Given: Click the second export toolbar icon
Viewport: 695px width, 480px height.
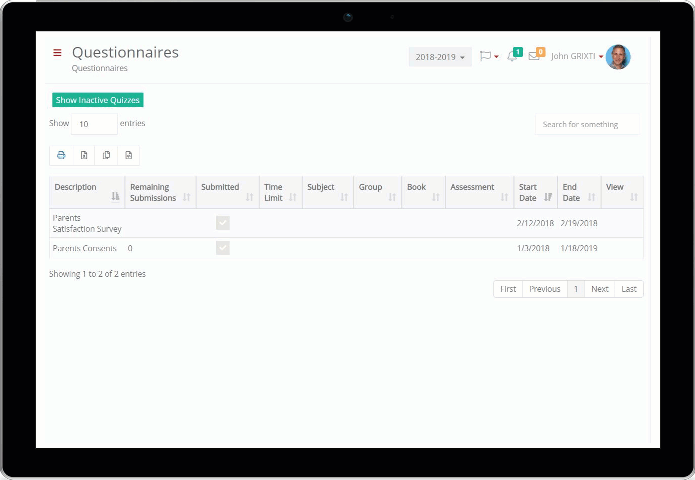Looking at the screenshot, I should pyautogui.click(x=84, y=155).
